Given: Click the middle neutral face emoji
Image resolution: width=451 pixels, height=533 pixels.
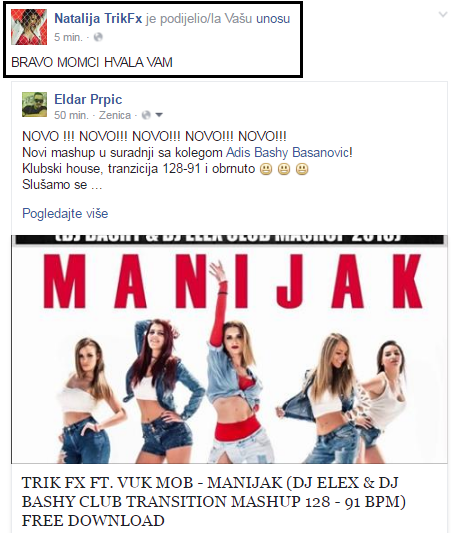Looking at the screenshot, I should pyautogui.click(x=284, y=169).
